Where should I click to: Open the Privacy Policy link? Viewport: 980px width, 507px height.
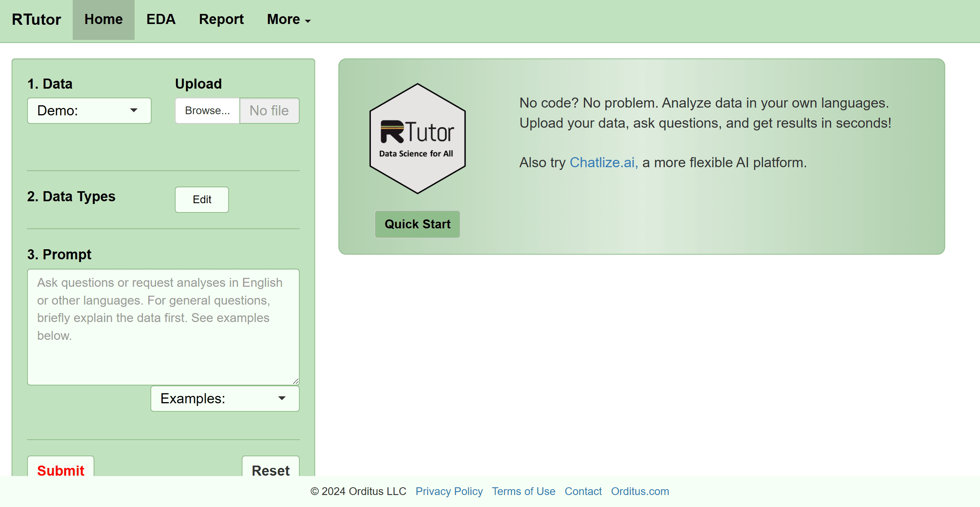(449, 491)
